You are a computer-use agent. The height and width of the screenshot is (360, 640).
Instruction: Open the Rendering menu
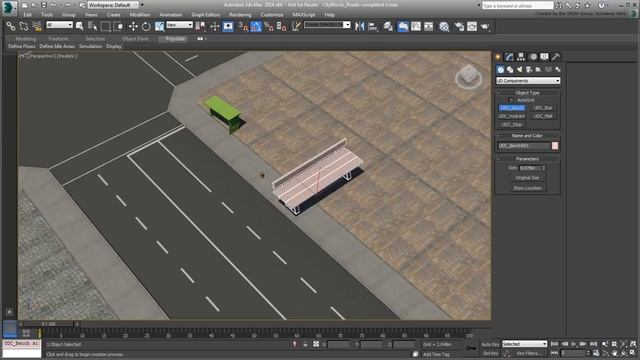(x=240, y=15)
